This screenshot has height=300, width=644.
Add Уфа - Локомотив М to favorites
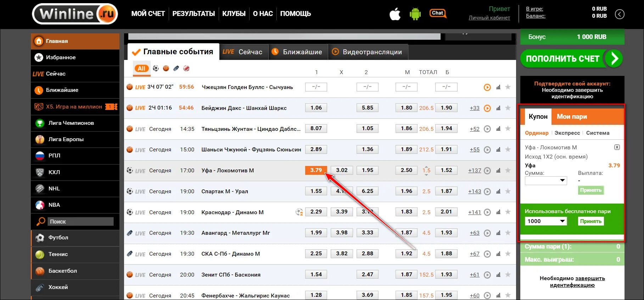(508, 170)
